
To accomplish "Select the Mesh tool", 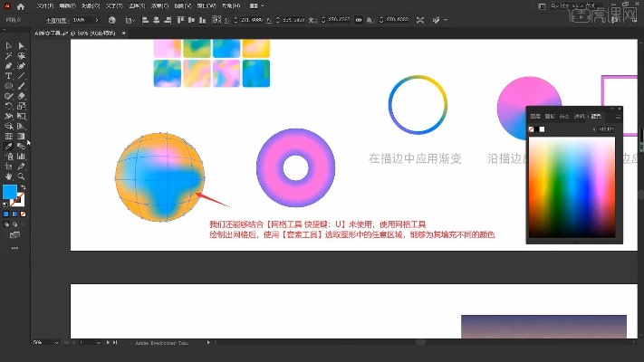I will pos(8,137).
